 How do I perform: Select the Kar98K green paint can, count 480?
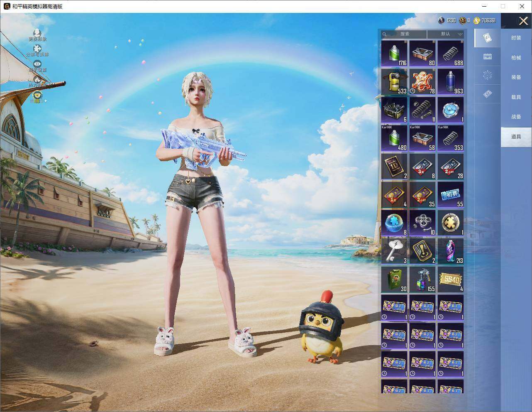click(x=394, y=138)
